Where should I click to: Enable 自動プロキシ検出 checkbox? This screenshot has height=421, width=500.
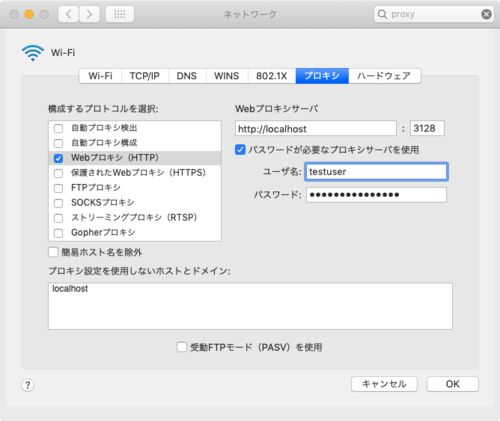point(58,128)
